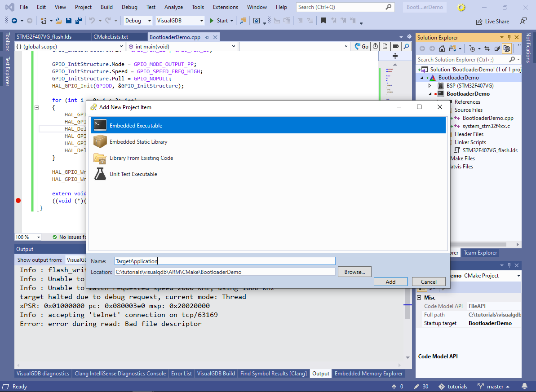Toggle Show All Files in Solution Explorer

[x=507, y=48]
